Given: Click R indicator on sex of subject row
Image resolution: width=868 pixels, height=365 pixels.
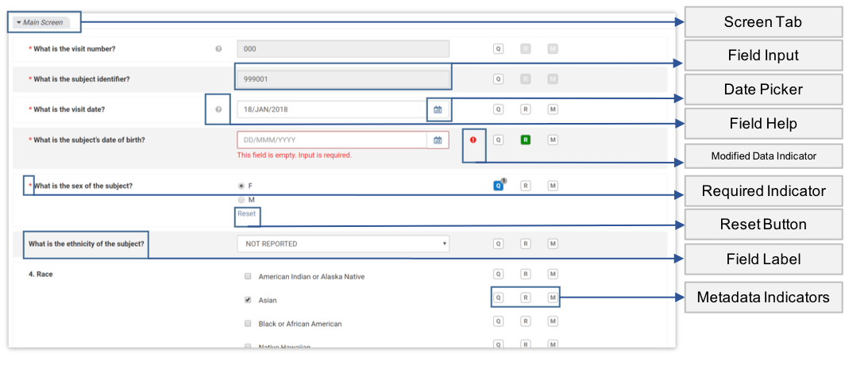Looking at the screenshot, I should 526,186.
